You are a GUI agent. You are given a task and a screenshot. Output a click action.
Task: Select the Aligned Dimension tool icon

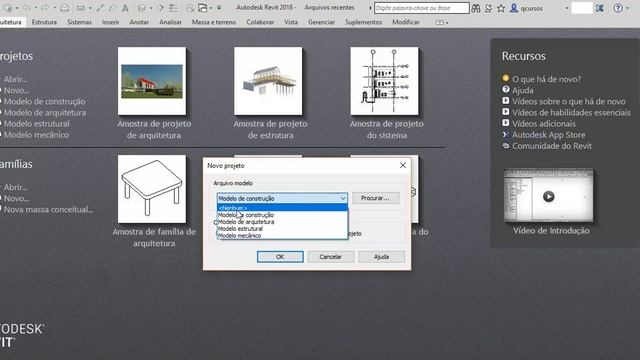pos(100,8)
